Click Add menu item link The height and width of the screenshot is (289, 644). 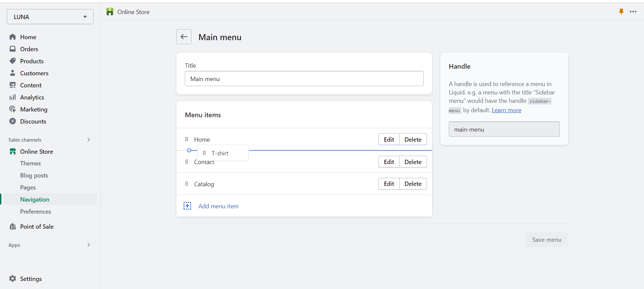(x=218, y=206)
